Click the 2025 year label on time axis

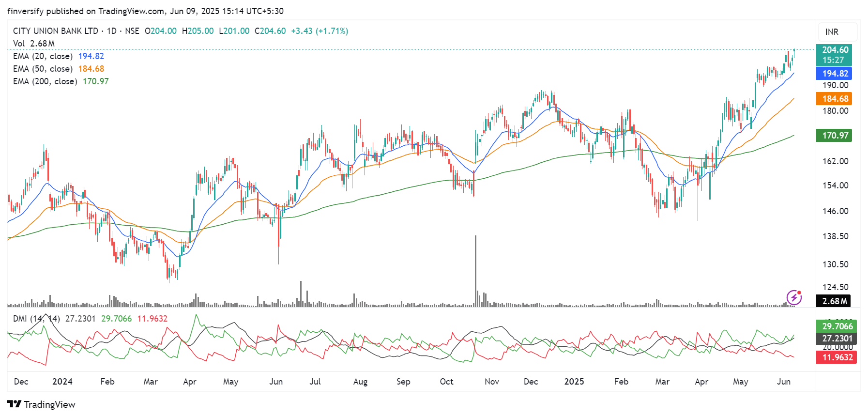click(x=574, y=382)
